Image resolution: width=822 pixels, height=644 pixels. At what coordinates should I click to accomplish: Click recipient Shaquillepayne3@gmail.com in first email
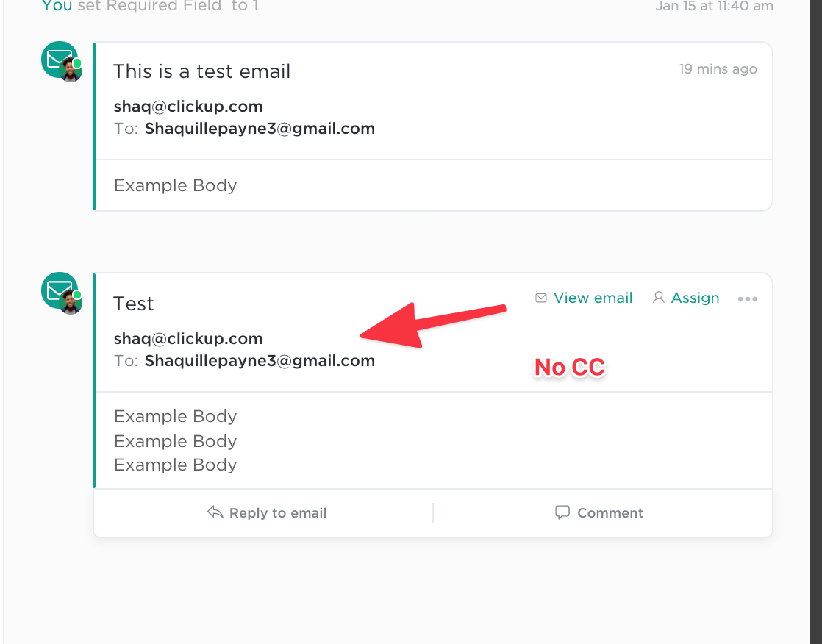point(260,129)
